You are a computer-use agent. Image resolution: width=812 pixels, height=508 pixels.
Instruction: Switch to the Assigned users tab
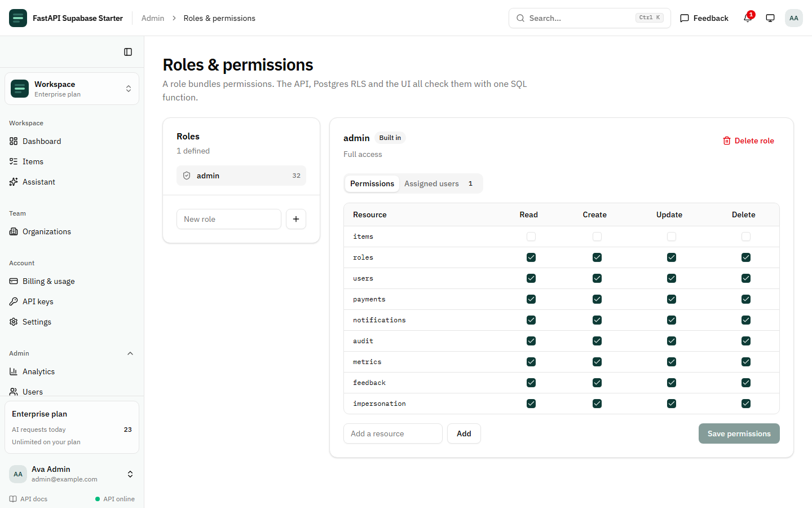(440, 183)
